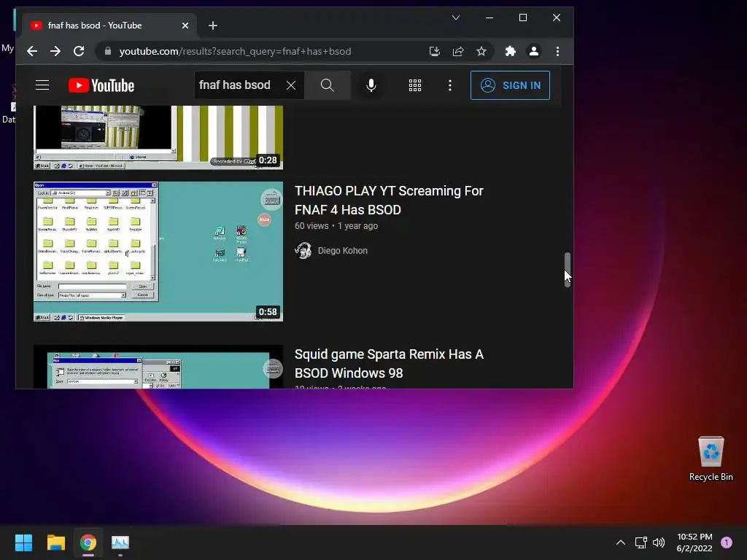Viewport: 747px width, 560px height.
Task: Open 'Squid game Sparta Remix Has A BSOD' title
Action: click(x=389, y=364)
